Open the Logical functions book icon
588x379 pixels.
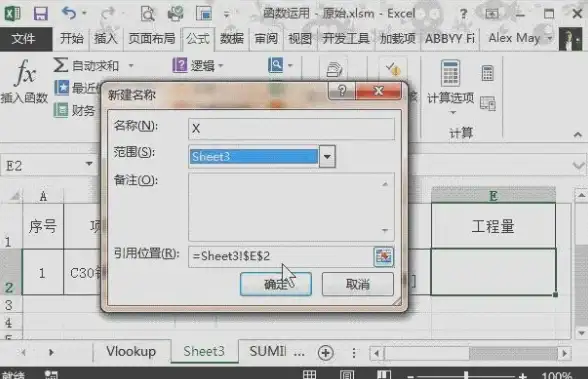pyautogui.click(x=180, y=65)
